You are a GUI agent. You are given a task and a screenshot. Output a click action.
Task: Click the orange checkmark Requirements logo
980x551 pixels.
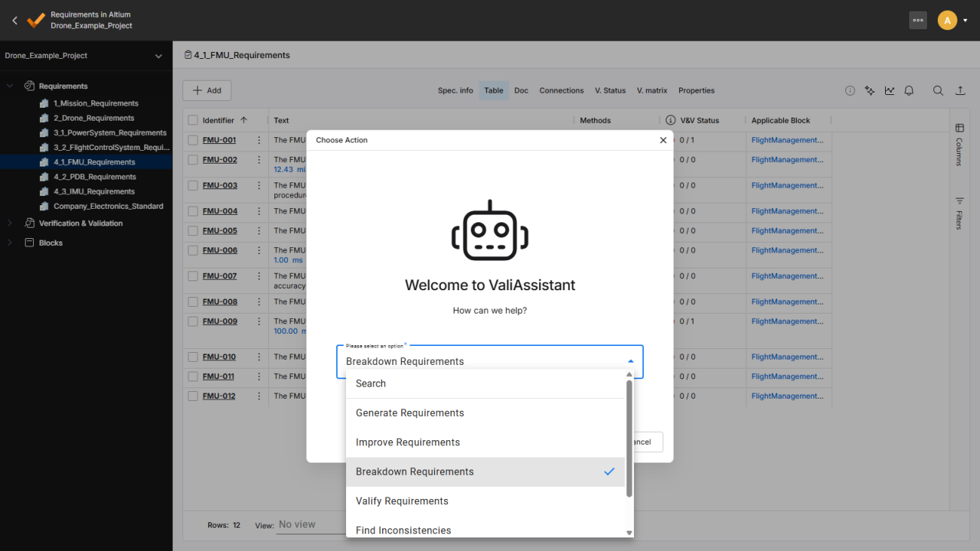pos(35,20)
